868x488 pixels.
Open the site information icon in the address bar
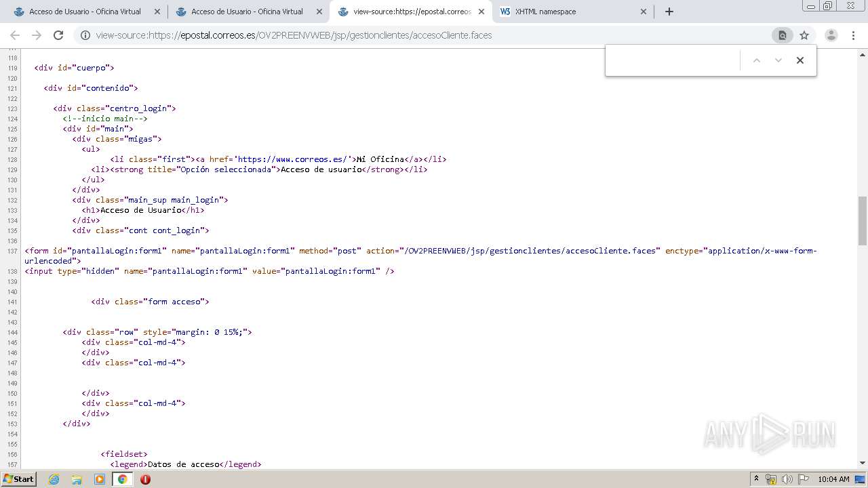coord(85,35)
